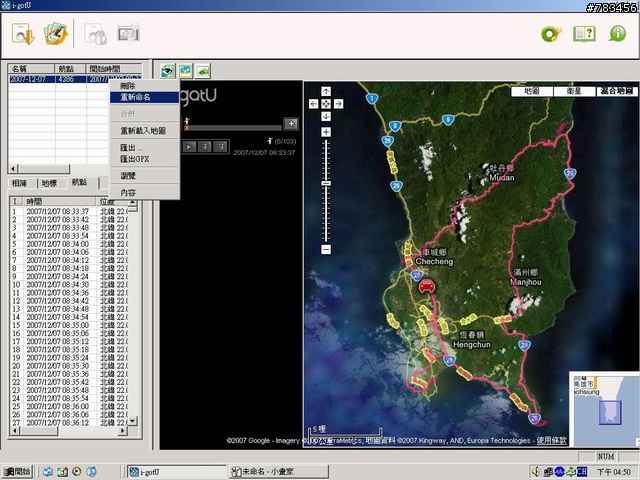Image resolution: width=640 pixels, height=480 pixels.
Task: Pan the map up with the arrow
Action: pos(326,91)
